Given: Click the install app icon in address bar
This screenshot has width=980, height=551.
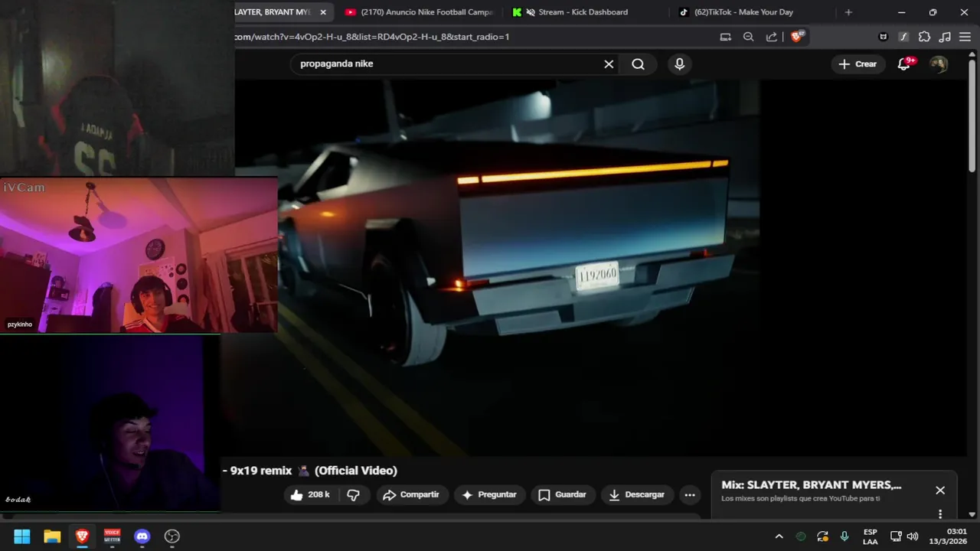Looking at the screenshot, I should (725, 37).
